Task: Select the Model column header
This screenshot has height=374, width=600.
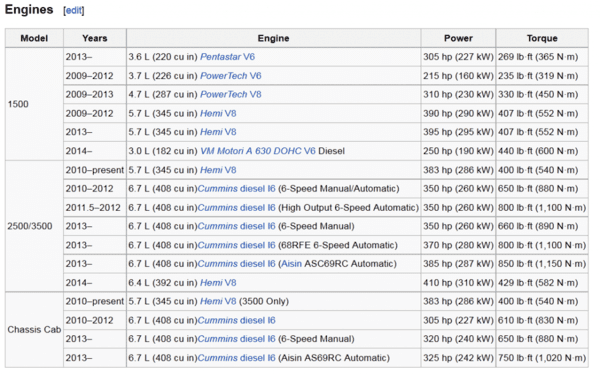Action: [34, 38]
